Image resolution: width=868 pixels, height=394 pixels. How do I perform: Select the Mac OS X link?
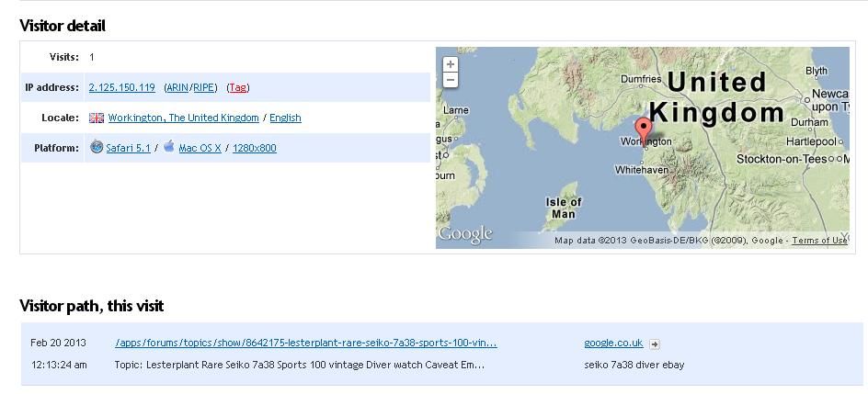click(x=200, y=148)
